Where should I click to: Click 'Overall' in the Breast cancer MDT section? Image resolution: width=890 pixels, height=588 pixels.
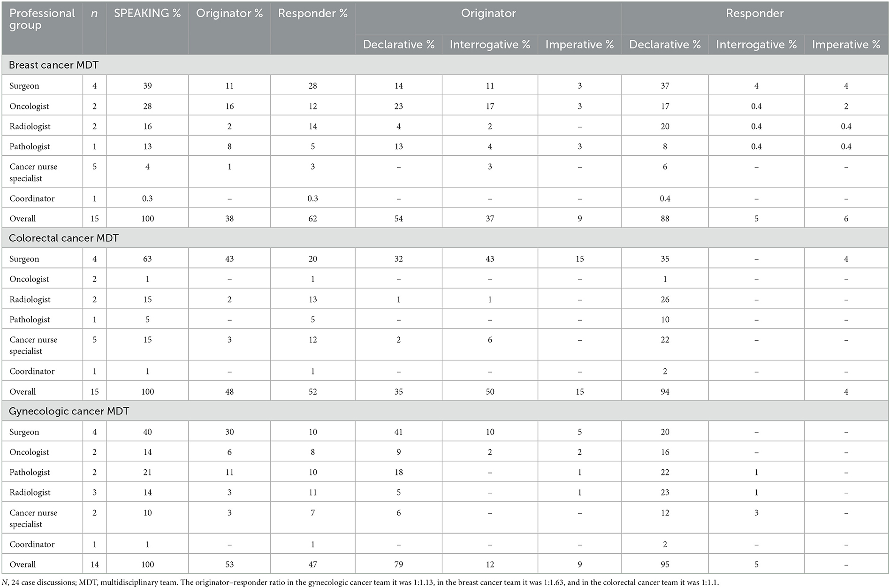coord(23,219)
